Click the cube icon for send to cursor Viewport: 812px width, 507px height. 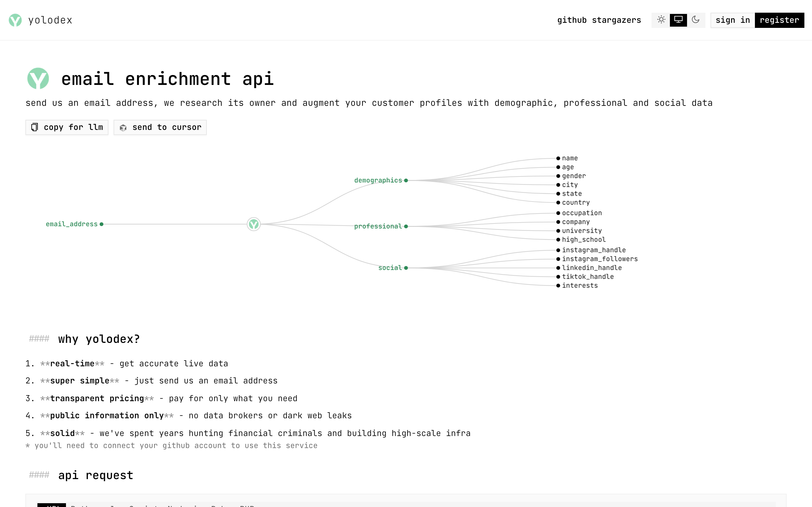click(123, 128)
